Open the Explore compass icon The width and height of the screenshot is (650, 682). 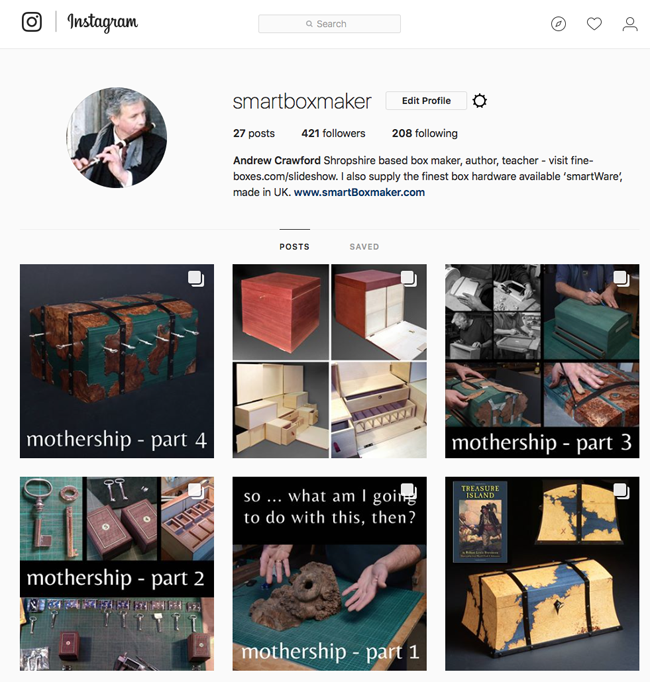pyautogui.click(x=558, y=23)
